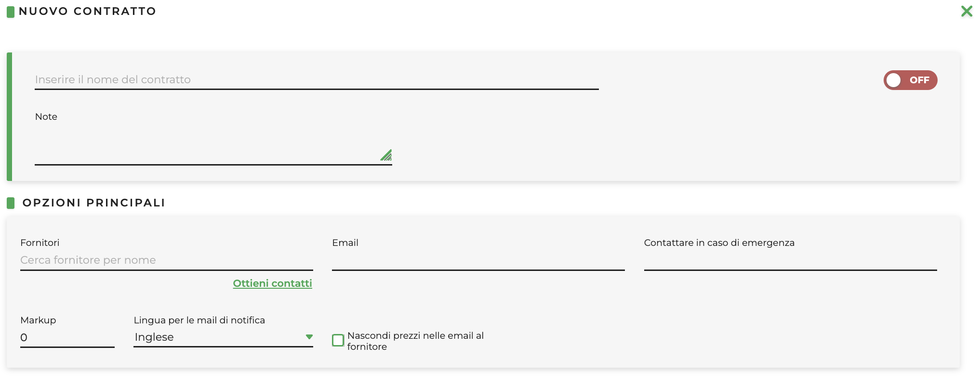Viewport: 980px width, 385px height.
Task: Click the emergency contact input field
Action: point(790,260)
